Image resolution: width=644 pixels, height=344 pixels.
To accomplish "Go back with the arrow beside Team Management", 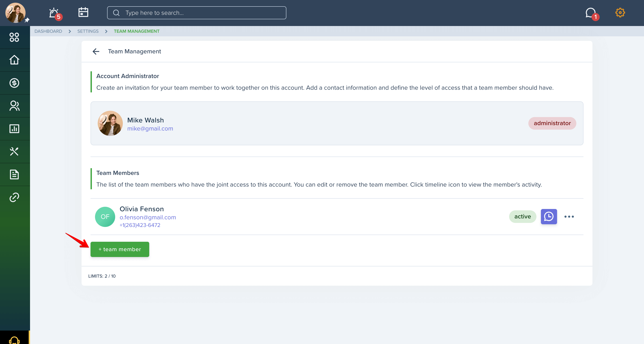I will pyautogui.click(x=96, y=52).
